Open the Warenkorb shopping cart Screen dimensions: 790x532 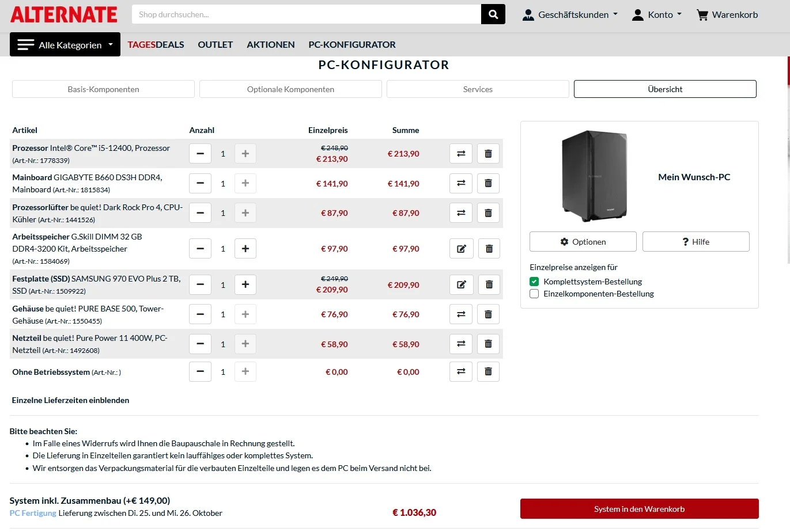pyautogui.click(x=727, y=14)
